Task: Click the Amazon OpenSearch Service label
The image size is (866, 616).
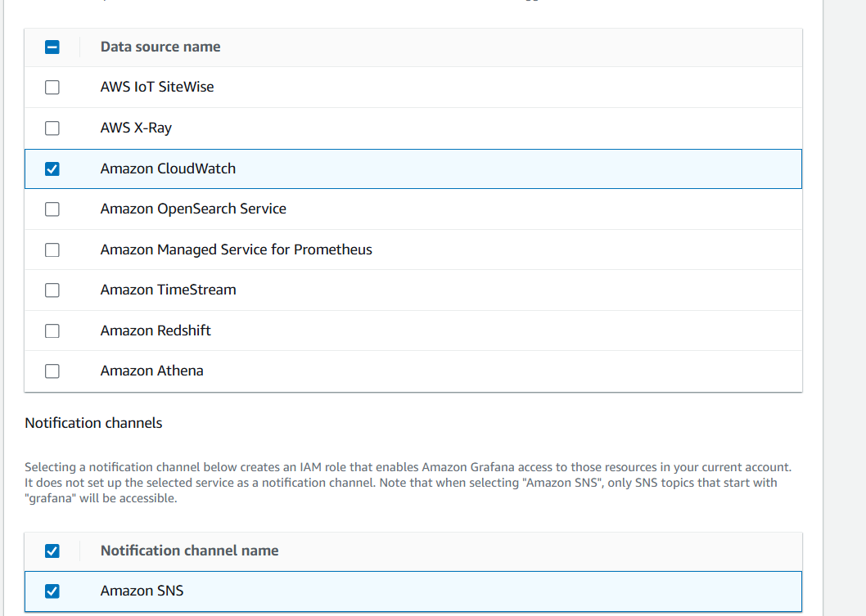Action: click(193, 209)
